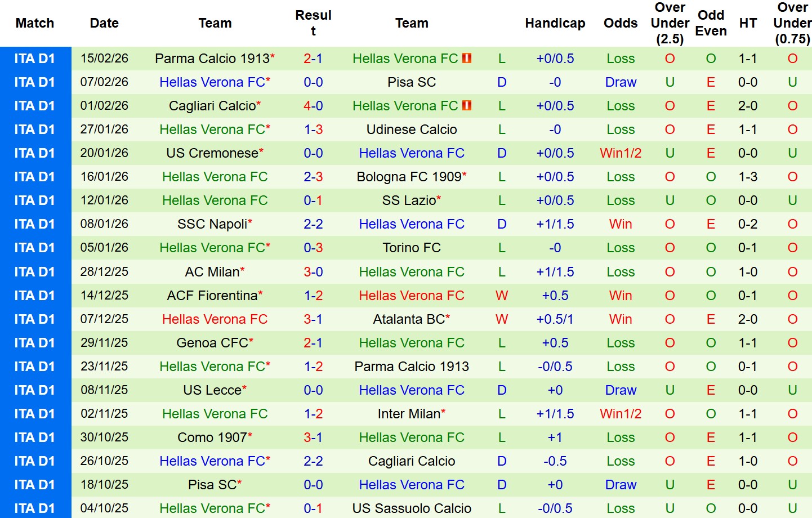Click the Handicap column header
Image resolution: width=812 pixels, height=518 pixels.
point(555,23)
